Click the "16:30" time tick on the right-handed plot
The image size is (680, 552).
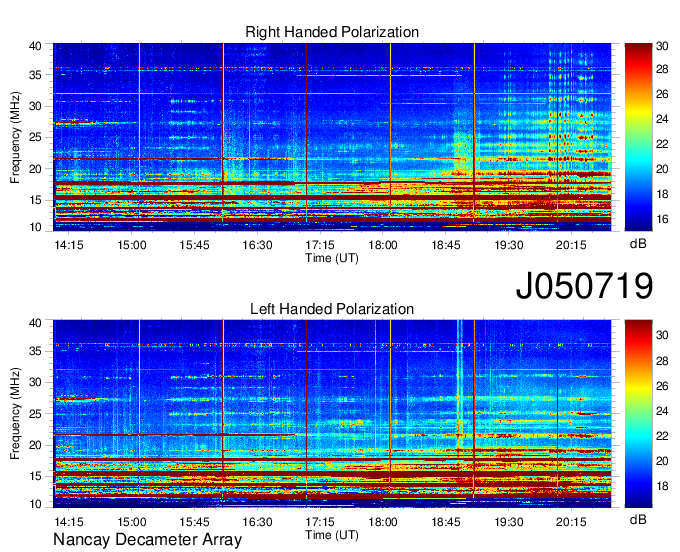[x=257, y=245]
